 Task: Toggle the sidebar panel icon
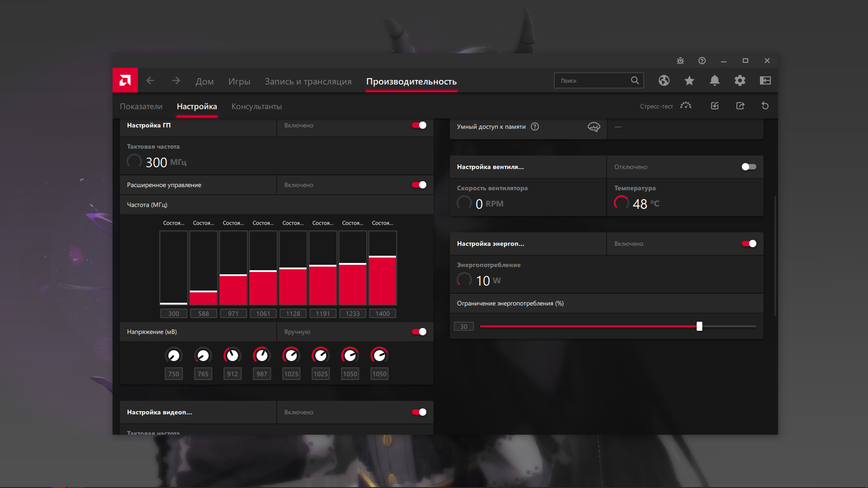click(765, 80)
